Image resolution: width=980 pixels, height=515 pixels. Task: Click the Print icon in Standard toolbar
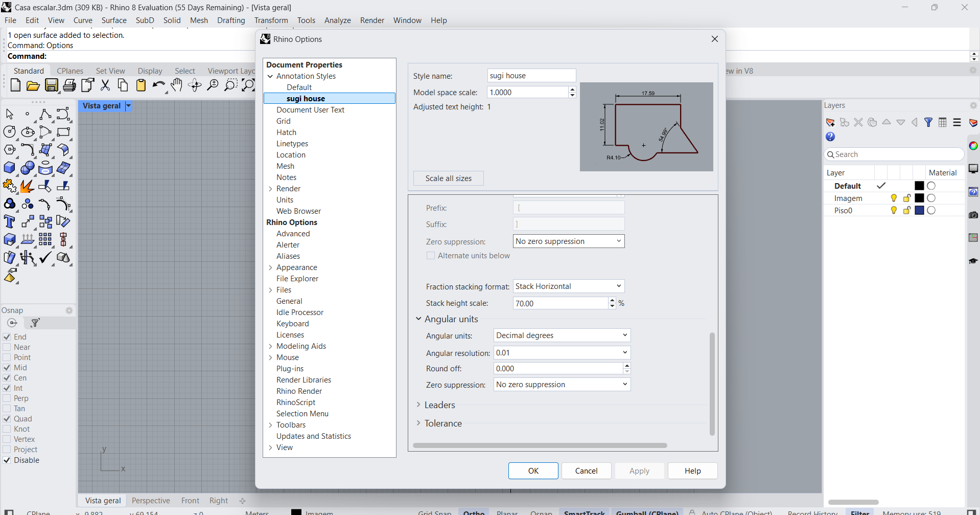[x=69, y=85]
